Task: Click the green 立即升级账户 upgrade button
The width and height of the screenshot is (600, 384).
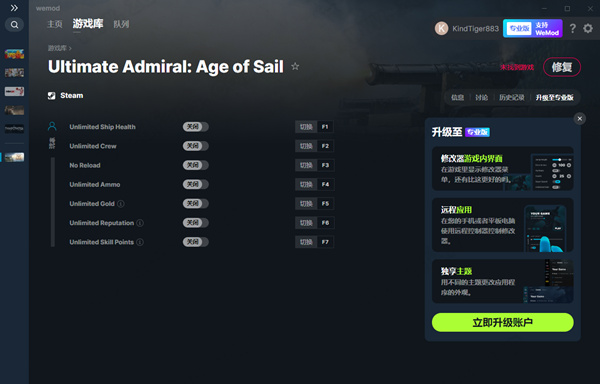Action: (x=502, y=322)
